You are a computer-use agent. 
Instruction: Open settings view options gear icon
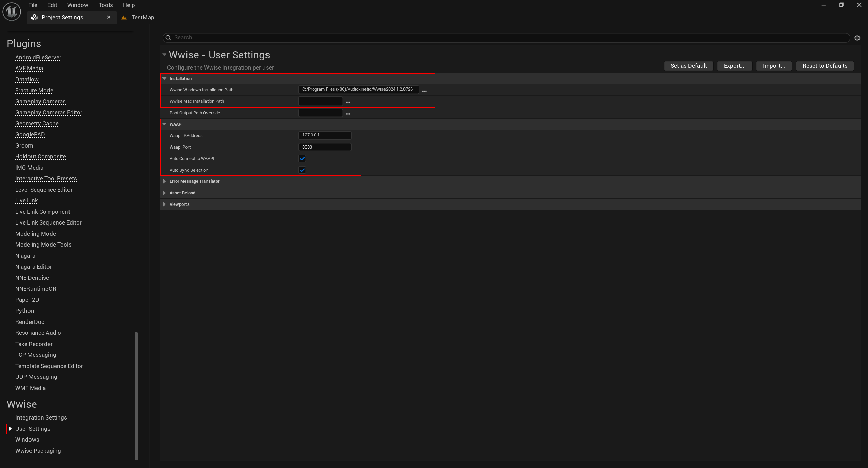tap(857, 38)
